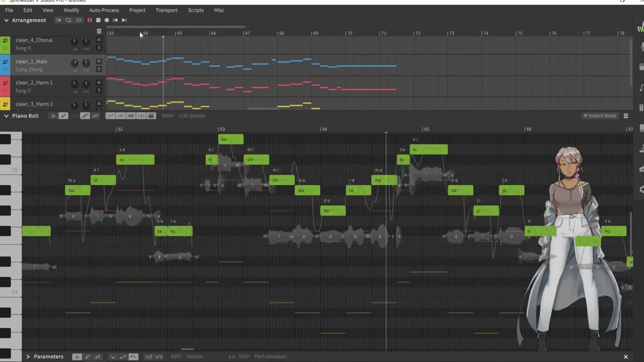The height and width of the screenshot is (362, 644).
Task: Open the track list hamburger menu
Action: click(99, 31)
